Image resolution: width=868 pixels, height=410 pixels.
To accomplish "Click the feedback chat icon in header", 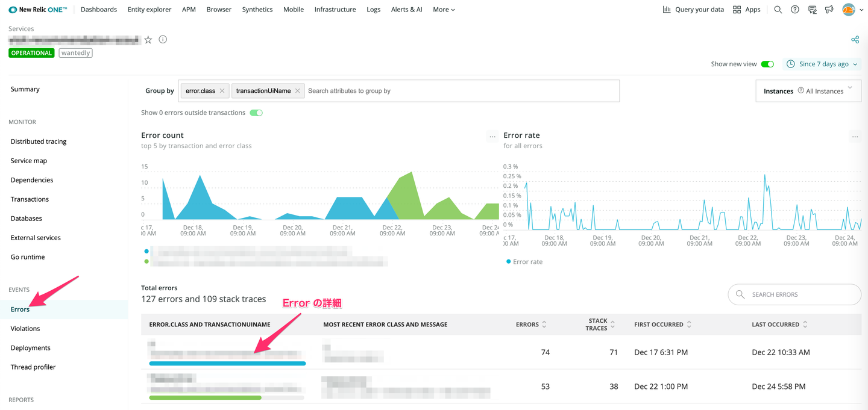I will (x=813, y=10).
